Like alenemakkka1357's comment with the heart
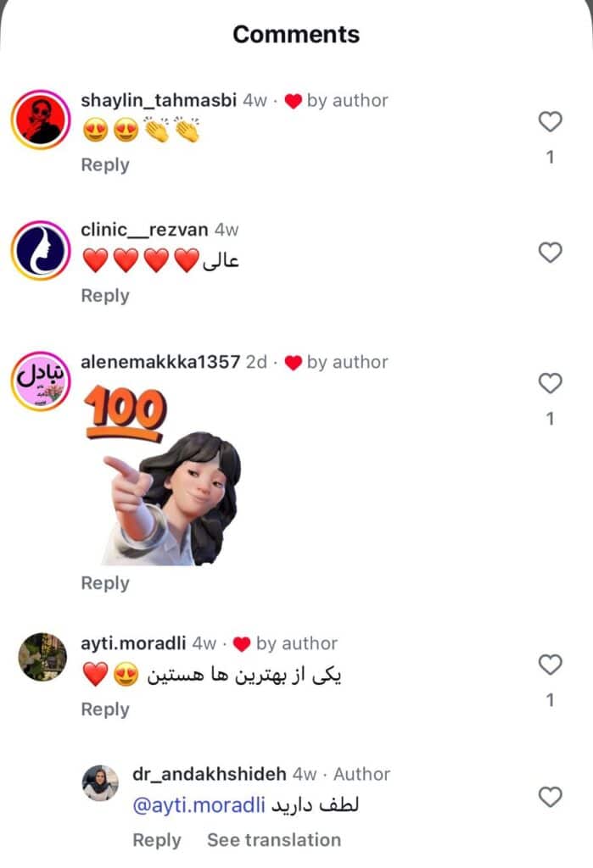The width and height of the screenshot is (593, 868). pos(550,383)
